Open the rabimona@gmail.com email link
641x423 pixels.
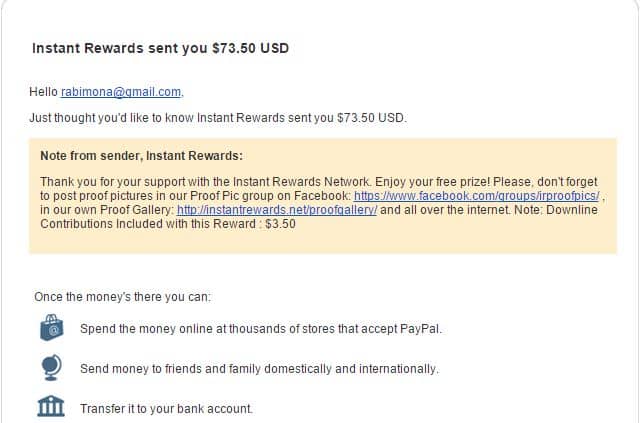(121, 92)
